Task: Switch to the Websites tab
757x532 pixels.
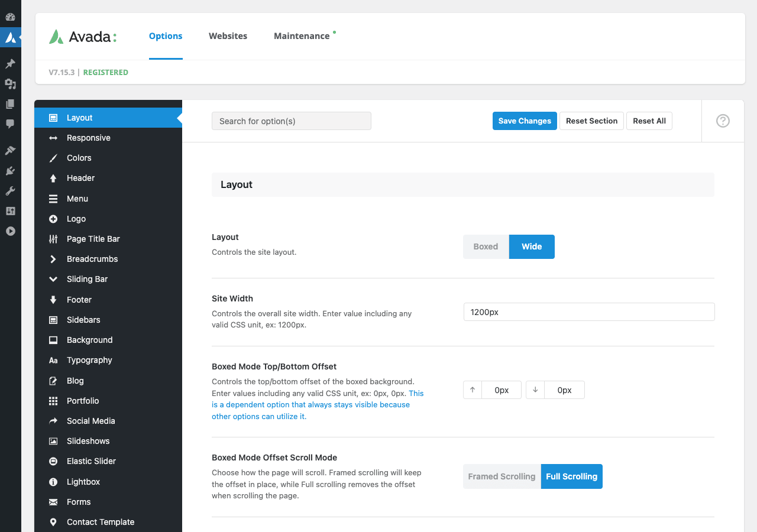Action: 228,35
